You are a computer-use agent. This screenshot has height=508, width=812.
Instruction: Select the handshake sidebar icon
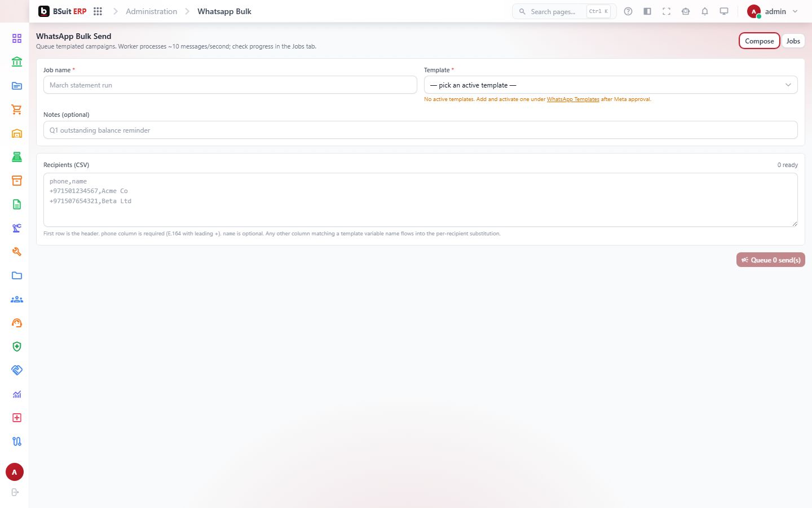pyautogui.click(x=17, y=370)
